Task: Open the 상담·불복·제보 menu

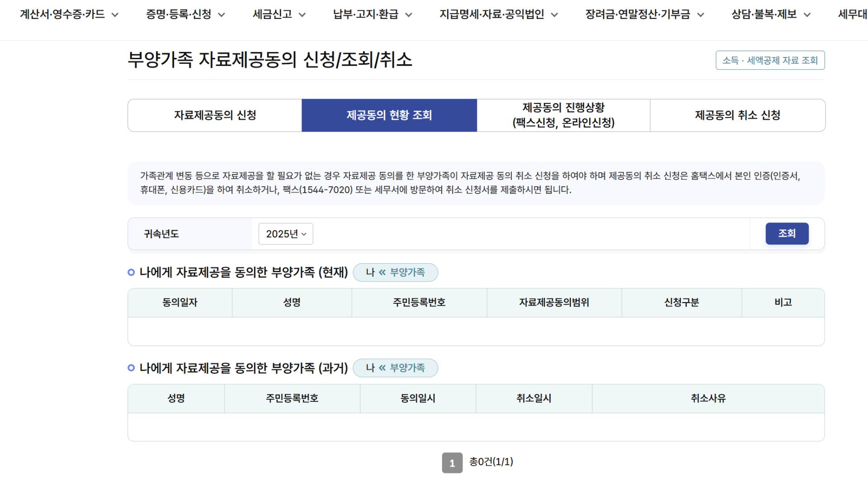Action: click(770, 14)
